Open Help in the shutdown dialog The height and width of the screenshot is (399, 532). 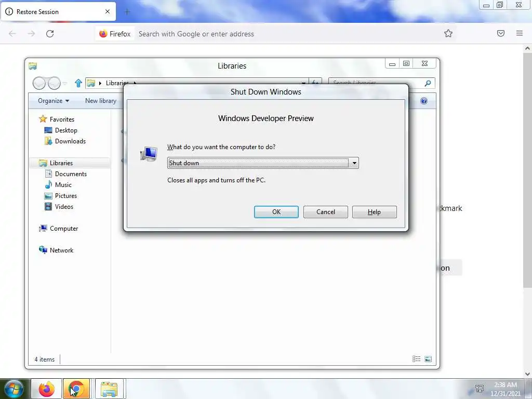click(374, 212)
